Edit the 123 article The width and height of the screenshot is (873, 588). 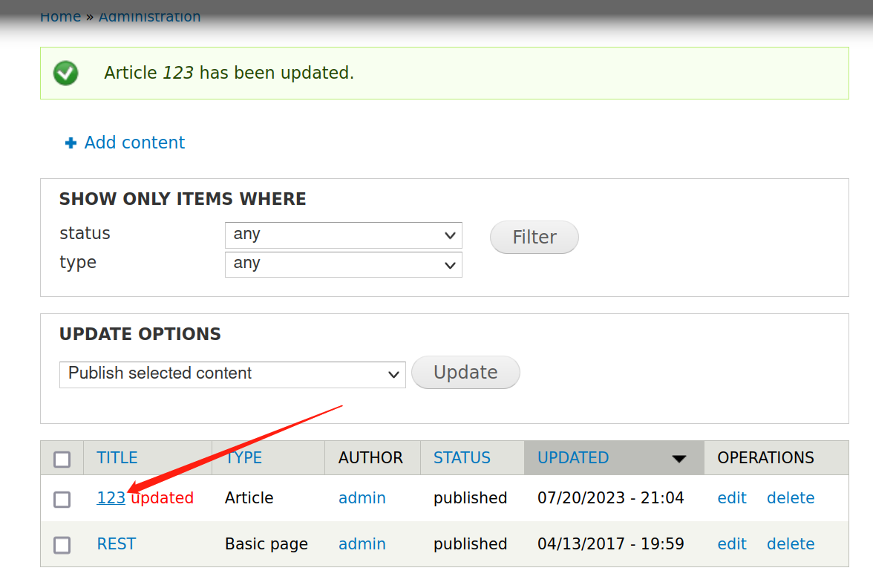(x=731, y=498)
